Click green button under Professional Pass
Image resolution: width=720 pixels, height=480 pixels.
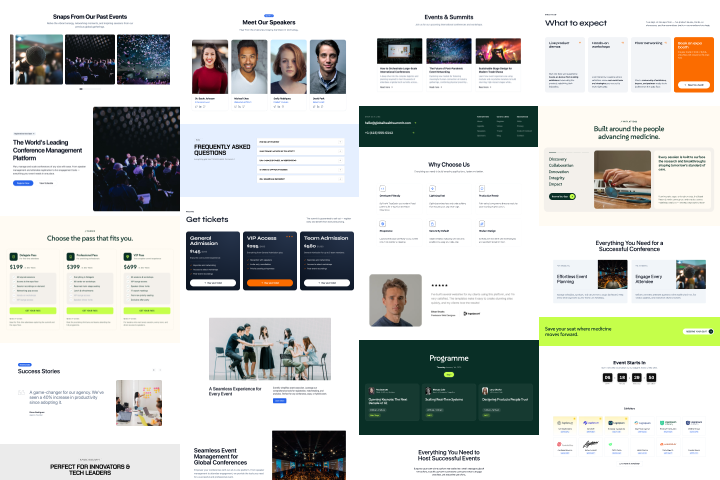coord(90,311)
